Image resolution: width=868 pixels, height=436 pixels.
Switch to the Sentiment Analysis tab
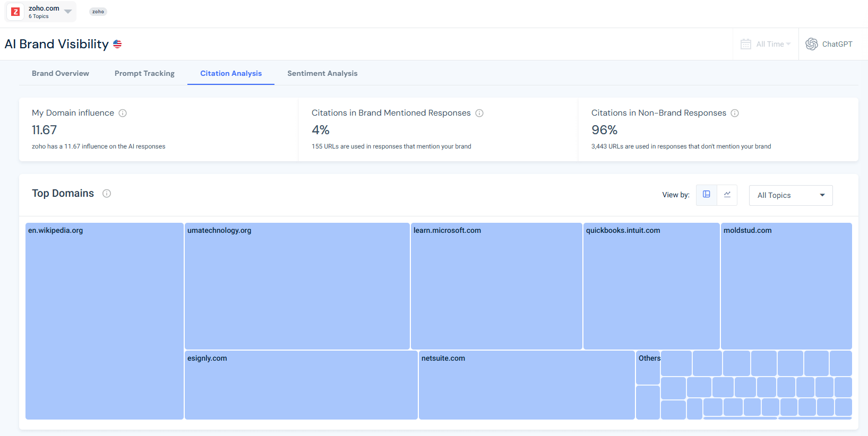point(322,73)
